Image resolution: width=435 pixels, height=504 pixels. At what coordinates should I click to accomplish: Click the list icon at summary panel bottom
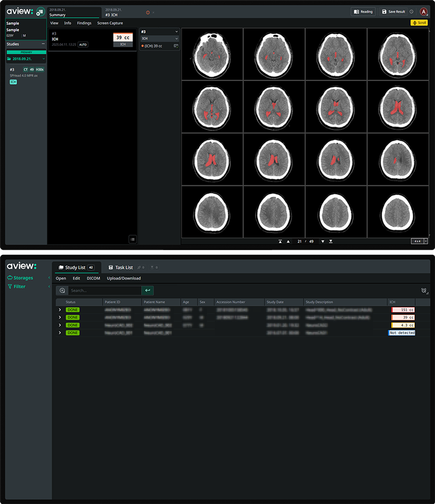pos(133,239)
